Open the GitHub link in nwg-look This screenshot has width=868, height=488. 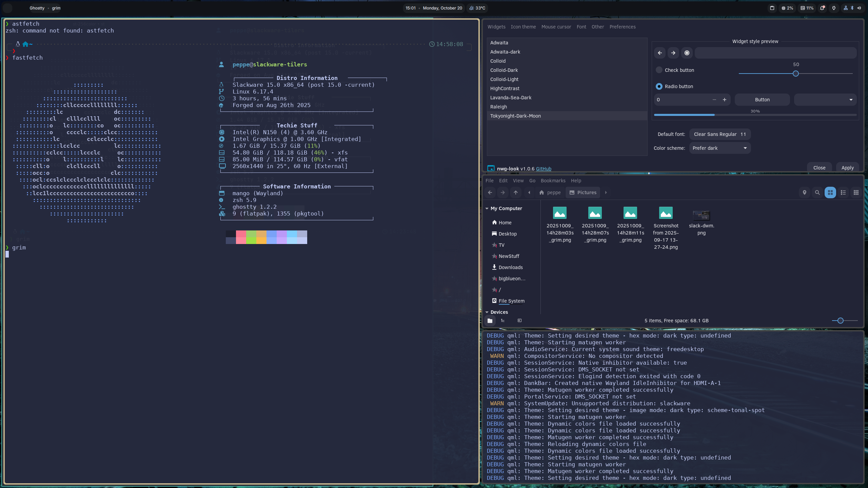[x=544, y=169]
